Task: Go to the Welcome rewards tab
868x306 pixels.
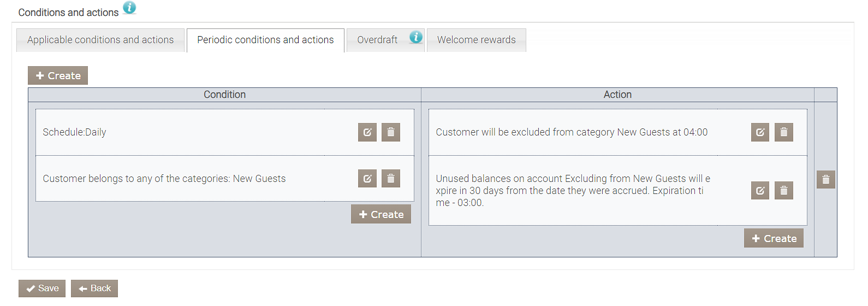Action: pyautogui.click(x=476, y=40)
